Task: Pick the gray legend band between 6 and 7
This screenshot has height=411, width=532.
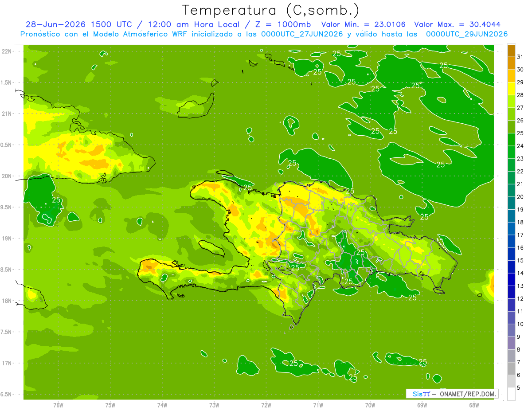Action: [511, 369]
